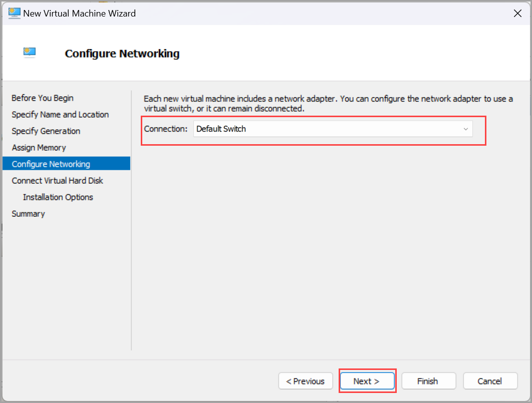The width and height of the screenshot is (532, 403).
Task: Cancel the New Virtual Machine Wizard
Action: point(490,381)
